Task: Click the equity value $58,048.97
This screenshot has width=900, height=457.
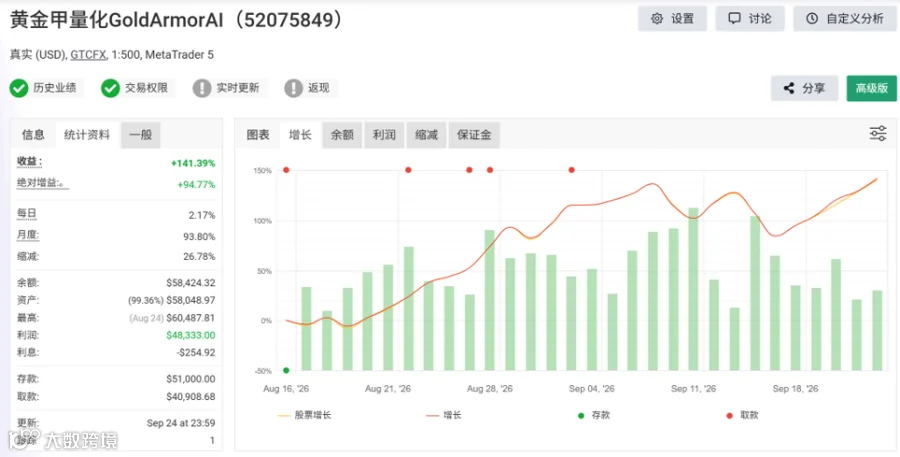Action: (x=191, y=300)
